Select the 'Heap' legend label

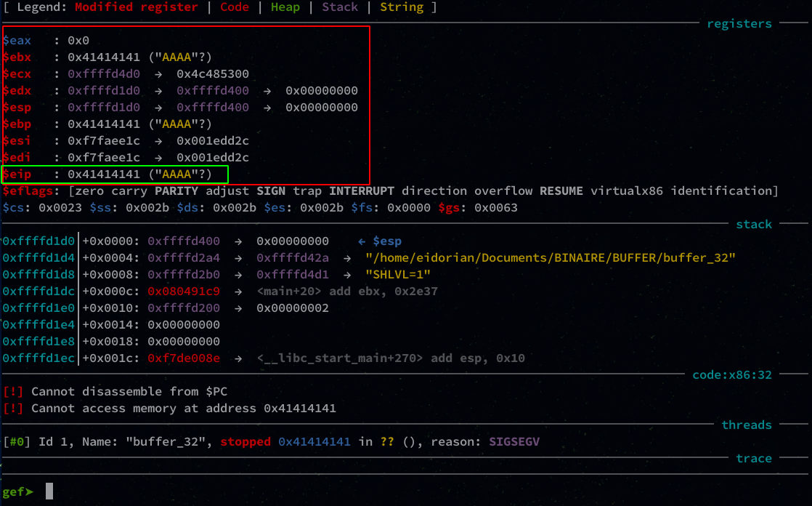285,7
